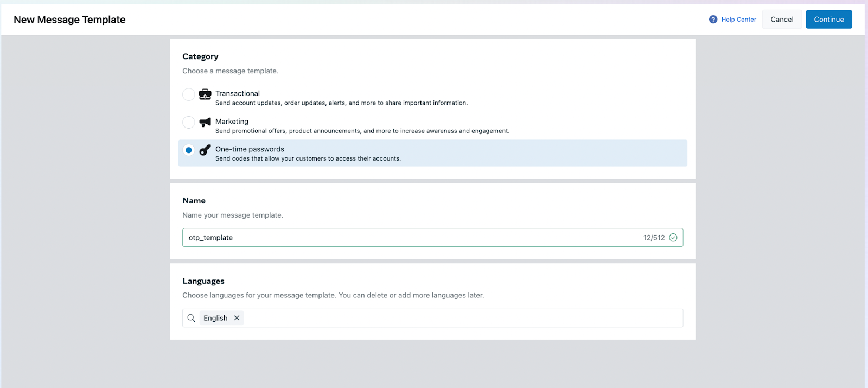This screenshot has height=388, width=868.
Task: Click the Marketing category label
Action: [x=232, y=122]
